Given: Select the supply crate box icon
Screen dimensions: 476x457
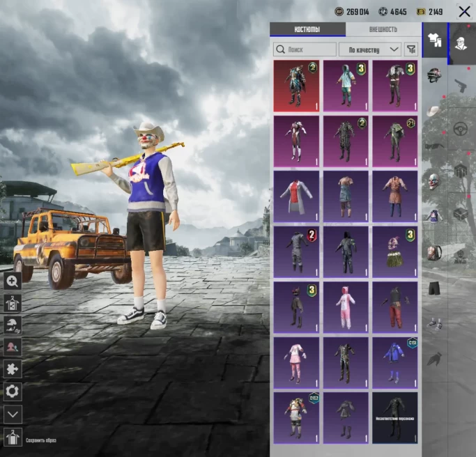Looking at the screenshot, I should [x=461, y=214].
